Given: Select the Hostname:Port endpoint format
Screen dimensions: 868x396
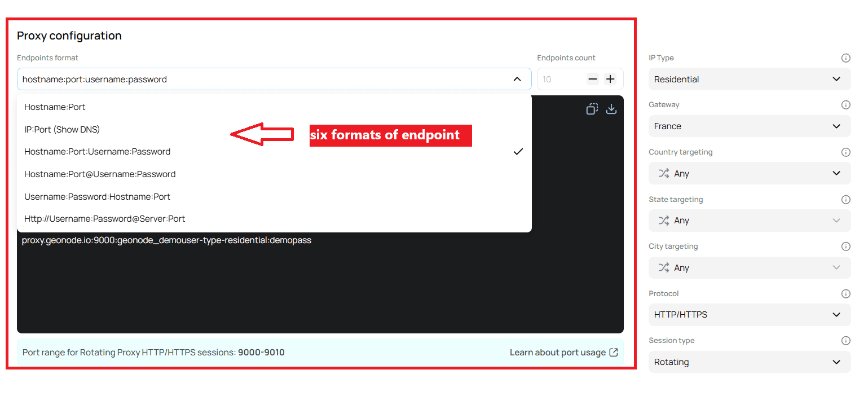Looking at the screenshot, I should (x=55, y=107).
